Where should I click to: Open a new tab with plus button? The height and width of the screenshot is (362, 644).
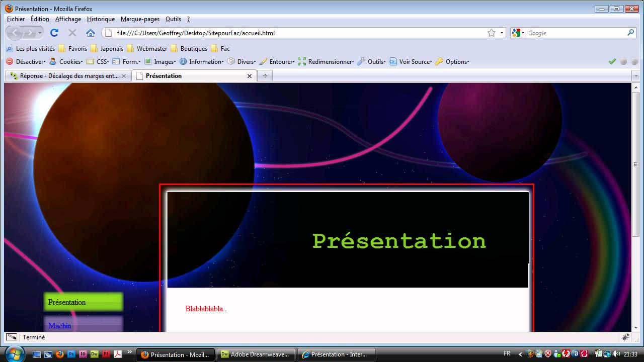(265, 76)
